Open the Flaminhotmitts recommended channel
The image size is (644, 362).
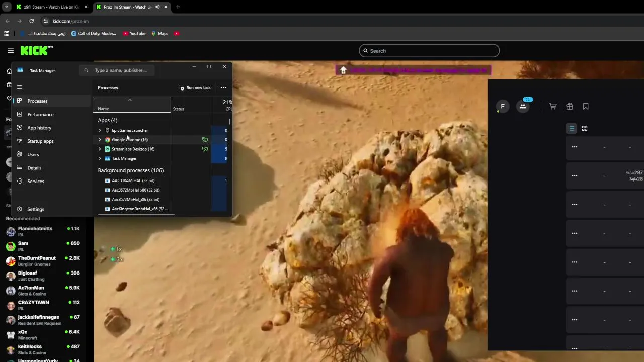click(x=43, y=231)
